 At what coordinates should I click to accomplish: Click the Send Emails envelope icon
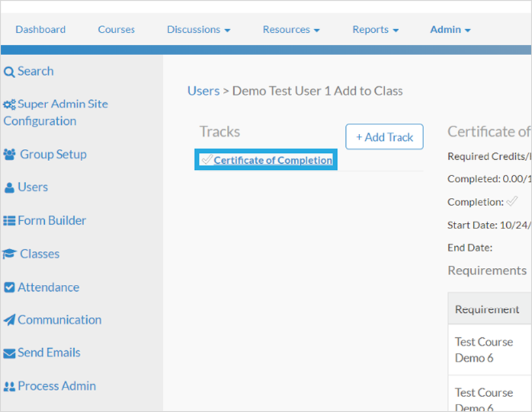coord(10,354)
